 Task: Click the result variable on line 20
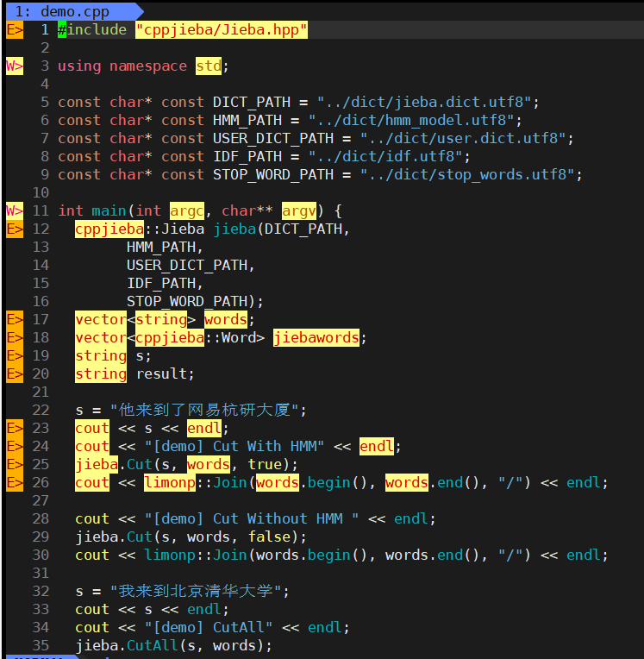[x=161, y=373]
